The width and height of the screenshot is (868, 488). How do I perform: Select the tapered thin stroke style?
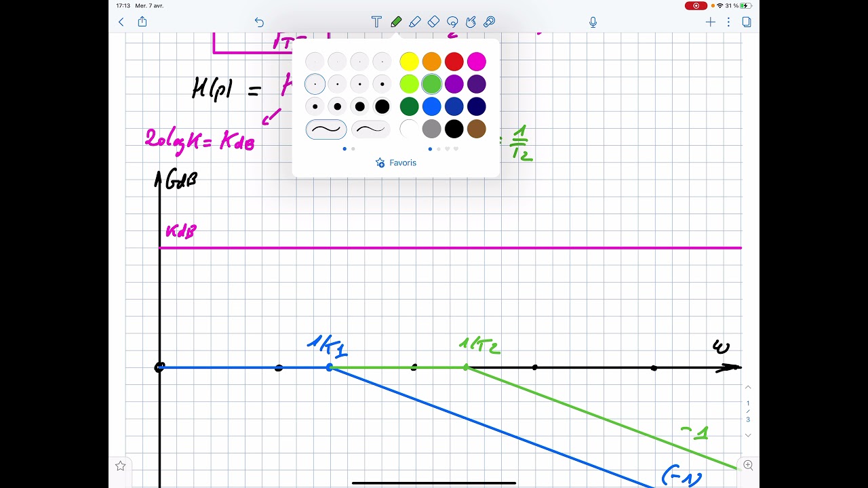pyautogui.click(x=370, y=129)
